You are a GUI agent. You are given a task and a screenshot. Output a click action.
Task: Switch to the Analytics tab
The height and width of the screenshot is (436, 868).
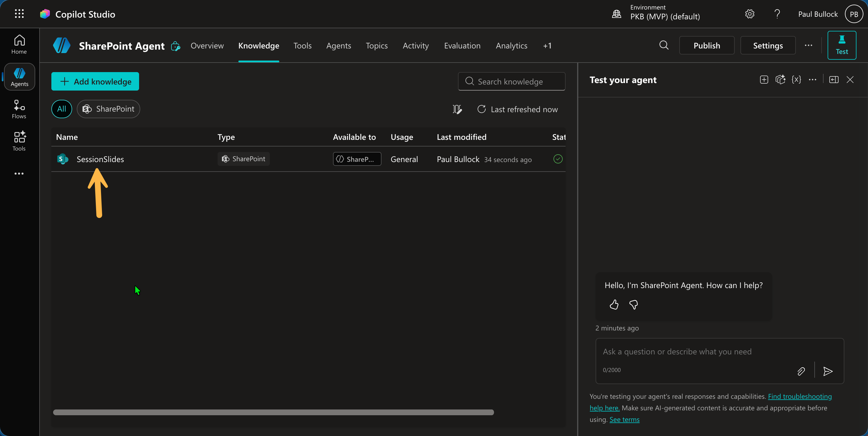[511, 46]
